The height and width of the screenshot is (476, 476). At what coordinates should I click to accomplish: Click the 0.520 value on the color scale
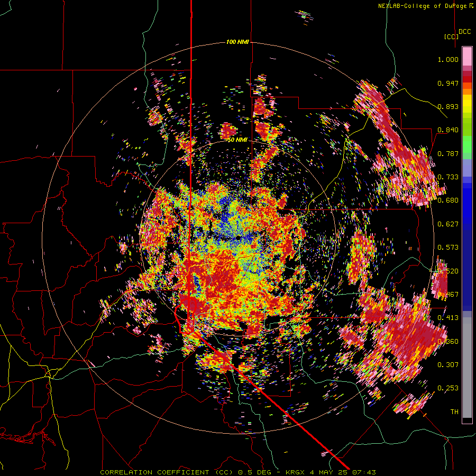tap(448, 271)
